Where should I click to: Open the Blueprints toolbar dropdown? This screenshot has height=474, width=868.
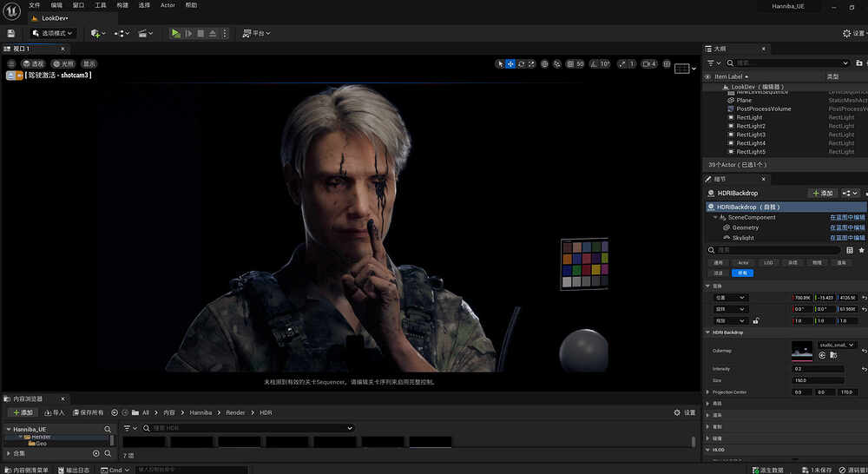pos(122,33)
